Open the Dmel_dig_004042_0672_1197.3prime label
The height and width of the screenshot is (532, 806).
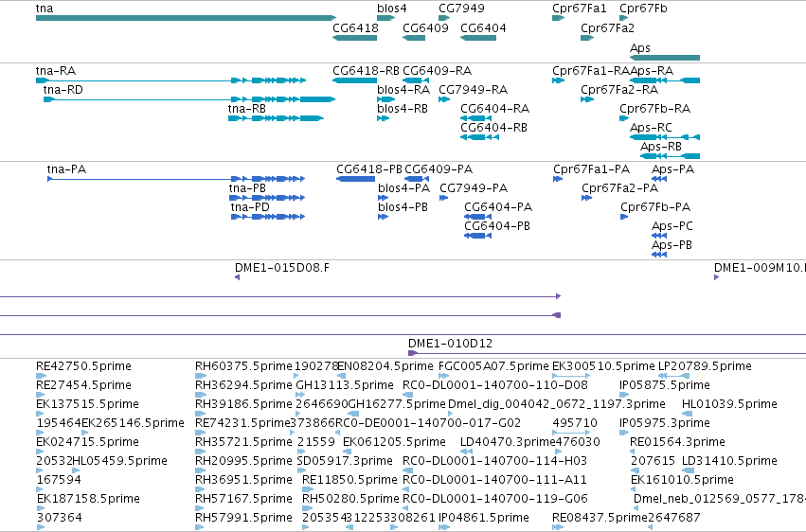click(x=557, y=404)
